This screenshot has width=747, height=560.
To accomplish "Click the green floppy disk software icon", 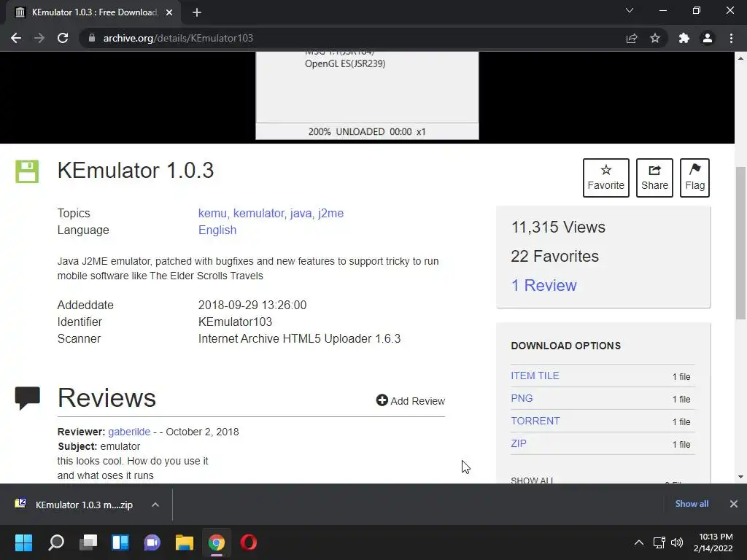I will pos(27,171).
